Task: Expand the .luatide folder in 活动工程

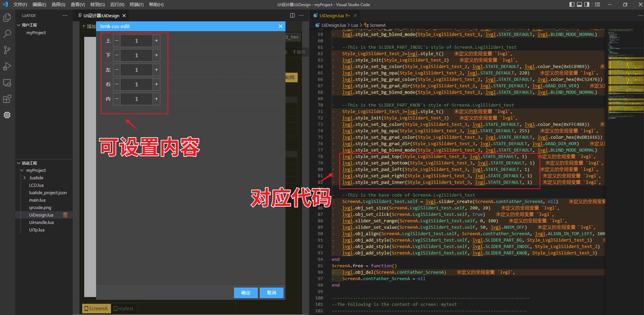Action: coord(25,178)
